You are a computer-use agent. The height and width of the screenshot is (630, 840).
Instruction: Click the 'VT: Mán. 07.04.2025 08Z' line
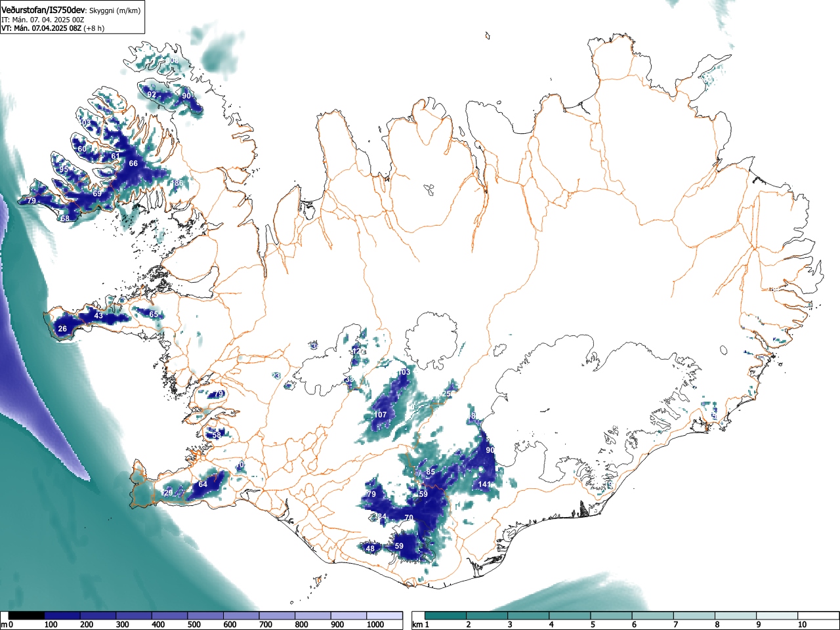tap(41, 28)
